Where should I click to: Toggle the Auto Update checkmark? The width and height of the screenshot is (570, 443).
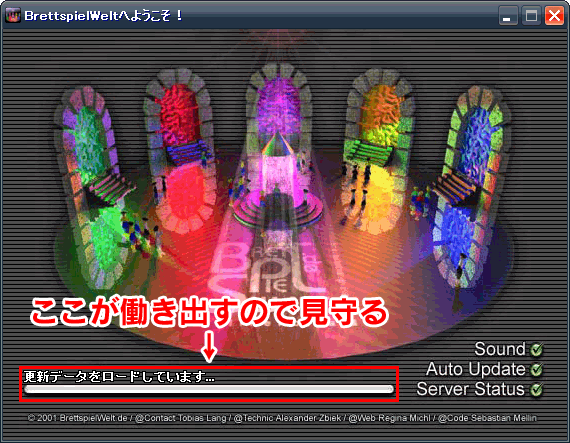pos(536,370)
